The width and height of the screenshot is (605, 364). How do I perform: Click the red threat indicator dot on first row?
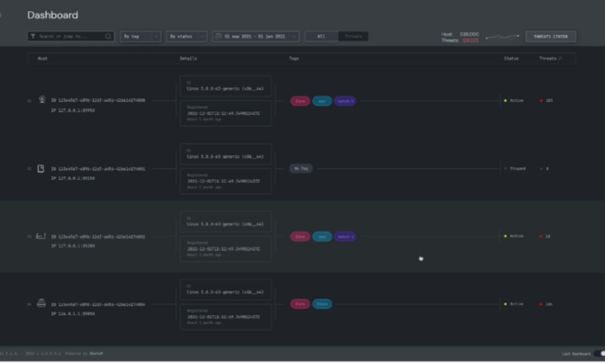[541, 101]
